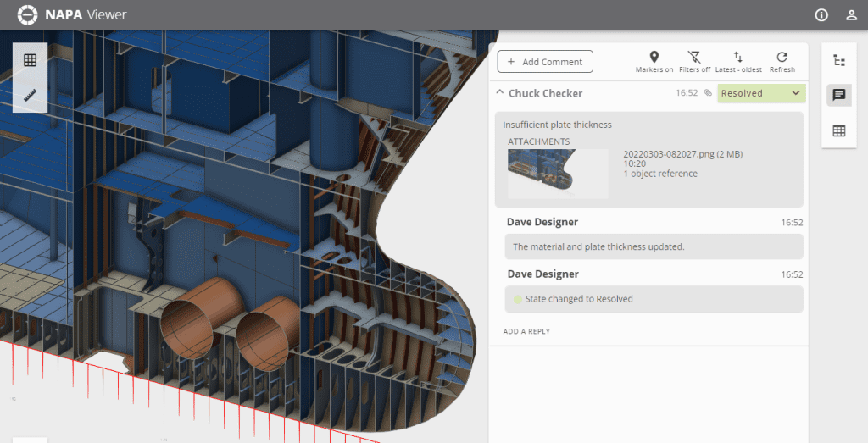Click the grid icon in left toolbar
The image size is (868, 443).
click(x=30, y=60)
